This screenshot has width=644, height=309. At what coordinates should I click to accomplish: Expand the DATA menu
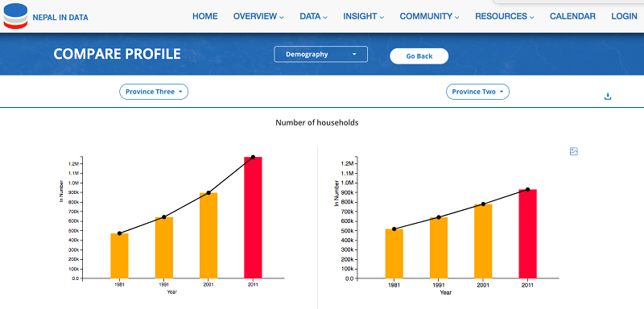313,16
